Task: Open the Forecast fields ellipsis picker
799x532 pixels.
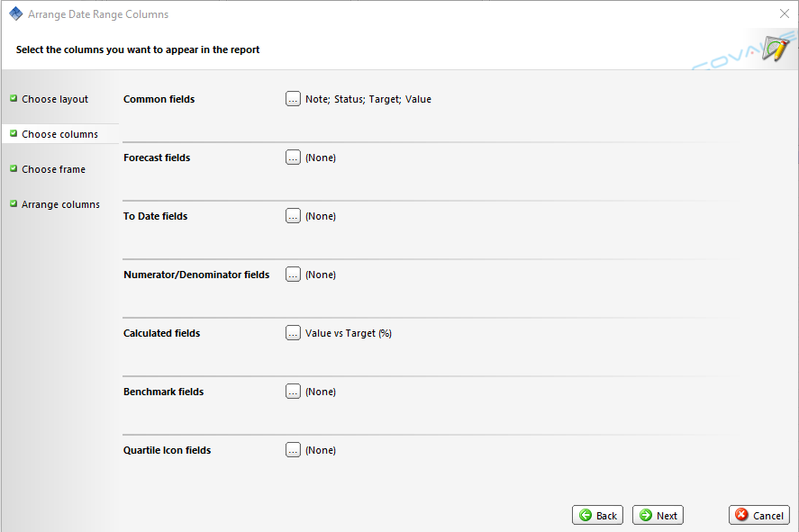Action: pos(293,158)
